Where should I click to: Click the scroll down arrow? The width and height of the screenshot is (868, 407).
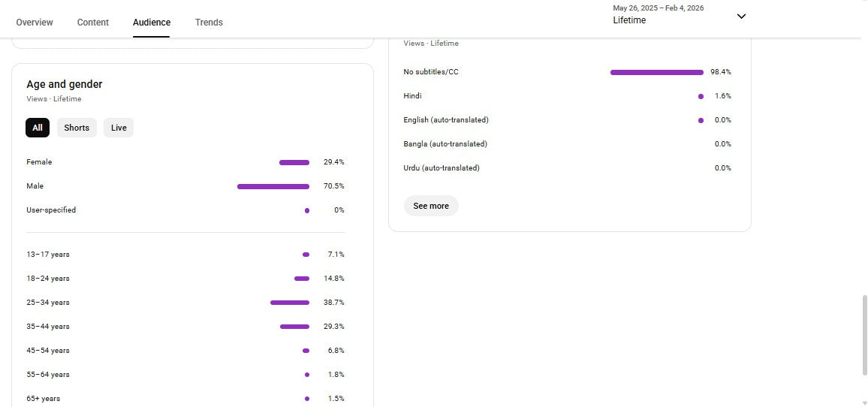pos(863,402)
